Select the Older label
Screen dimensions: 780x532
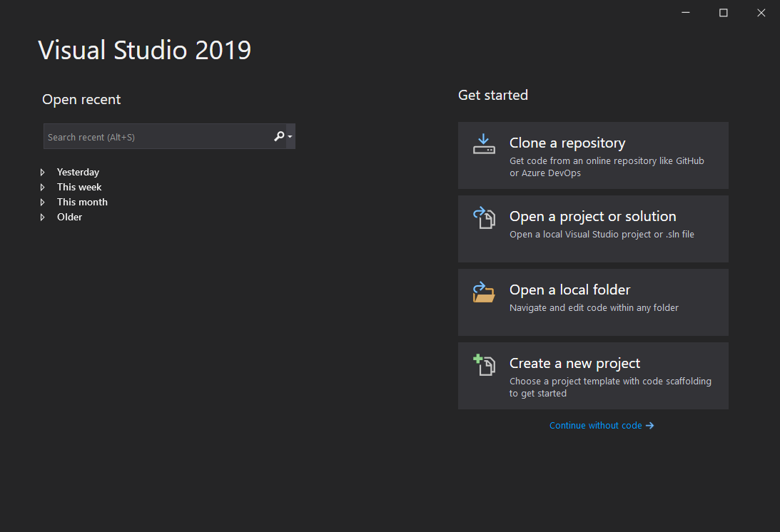point(70,217)
